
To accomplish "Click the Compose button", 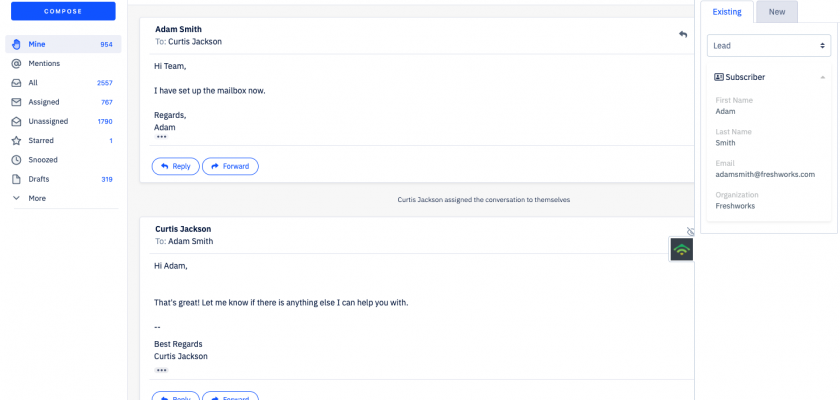I will pyautogui.click(x=63, y=11).
